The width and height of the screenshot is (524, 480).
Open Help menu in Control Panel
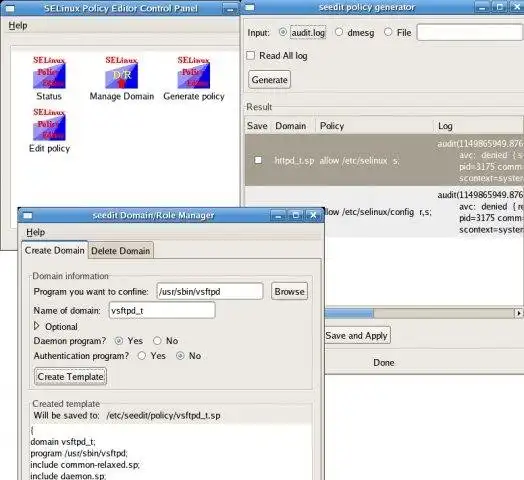18,25
